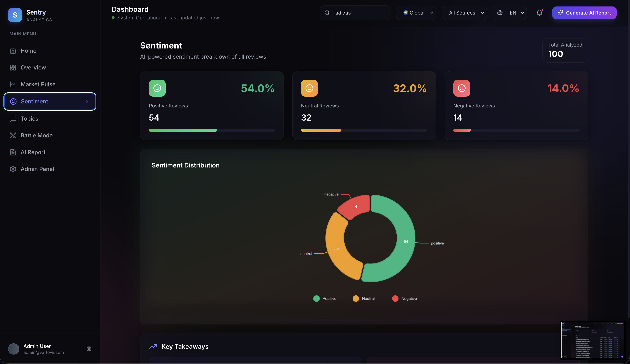This screenshot has height=364, width=630.
Task: Click the red negative frown icon
Action: click(x=462, y=88)
